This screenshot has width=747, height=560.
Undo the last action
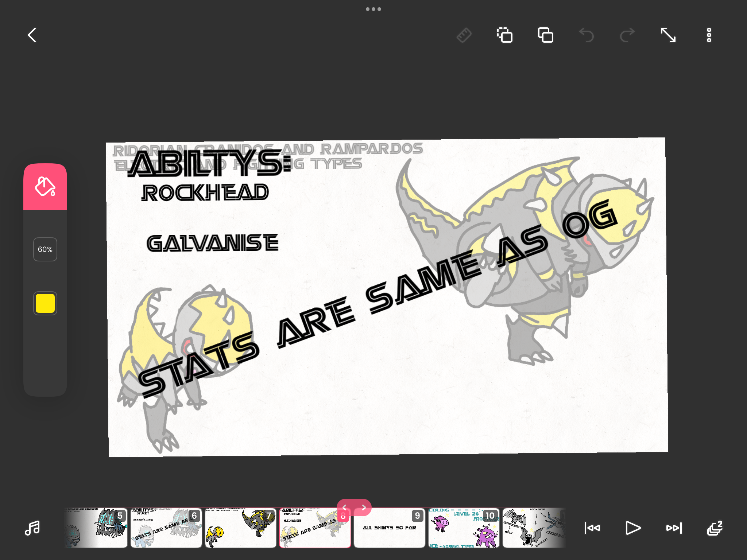[587, 35]
